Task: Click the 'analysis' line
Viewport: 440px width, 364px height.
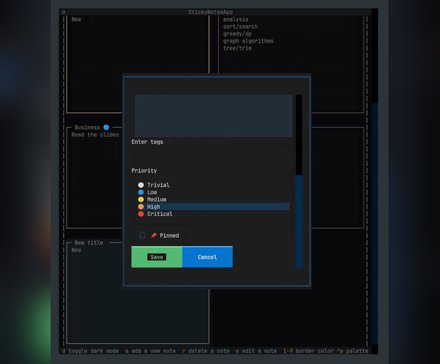Action: (236, 19)
